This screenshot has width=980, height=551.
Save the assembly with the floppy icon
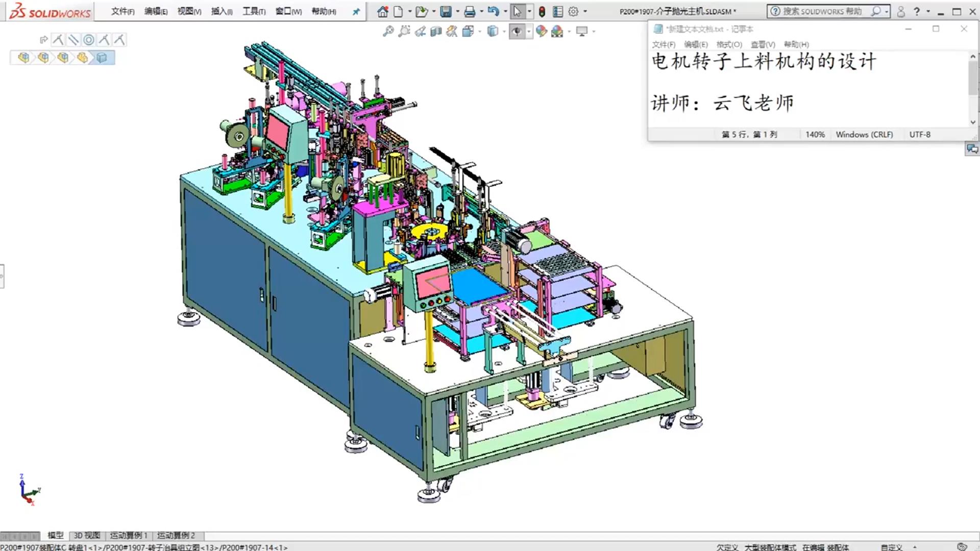[446, 11]
